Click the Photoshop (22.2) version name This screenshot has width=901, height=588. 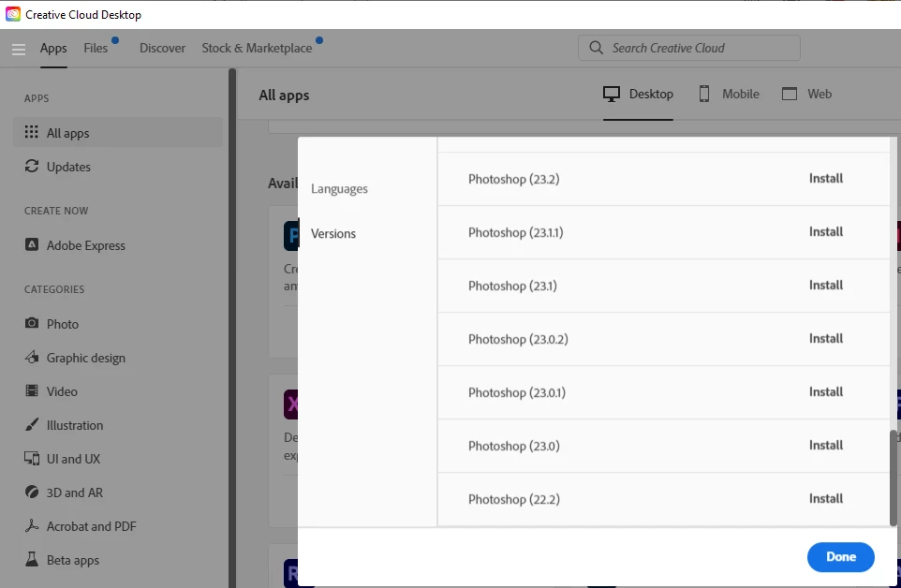513,500
